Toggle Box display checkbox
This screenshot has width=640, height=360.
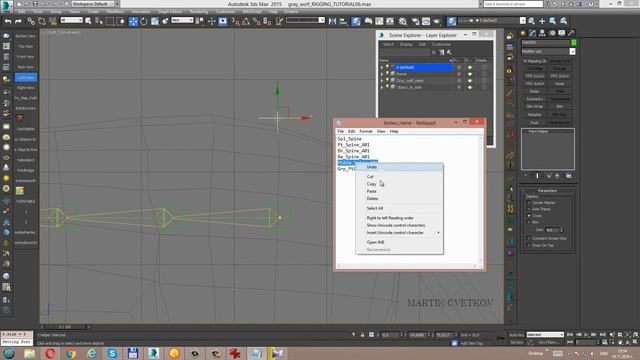coord(529,222)
